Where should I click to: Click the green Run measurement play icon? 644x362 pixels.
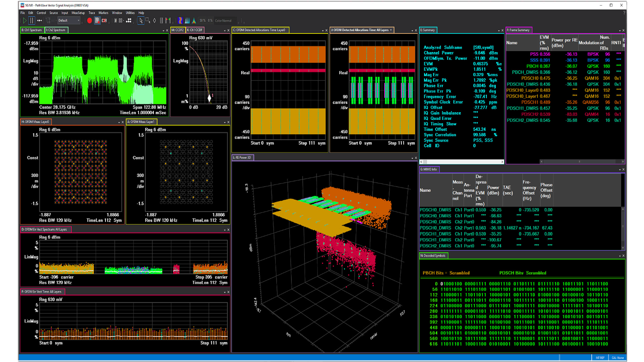tap(25, 21)
